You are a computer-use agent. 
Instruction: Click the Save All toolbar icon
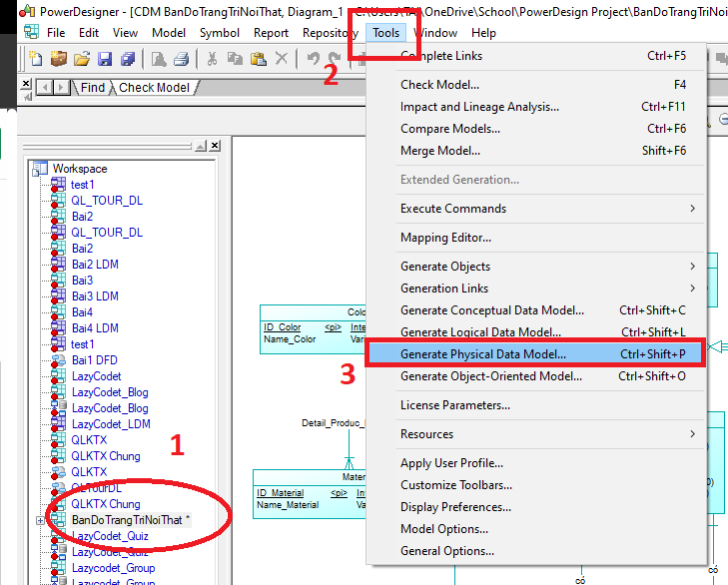tap(128, 59)
